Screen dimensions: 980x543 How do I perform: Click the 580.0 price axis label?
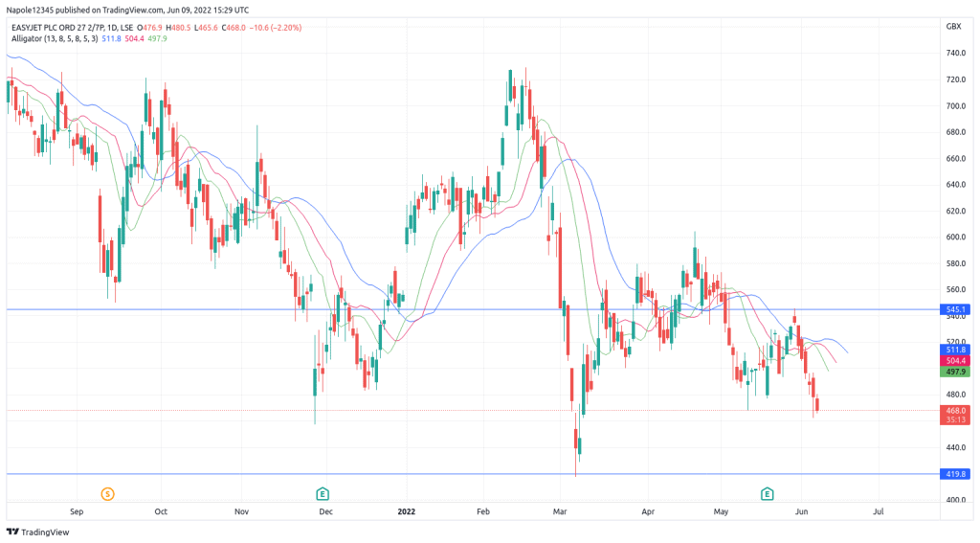[956, 263]
